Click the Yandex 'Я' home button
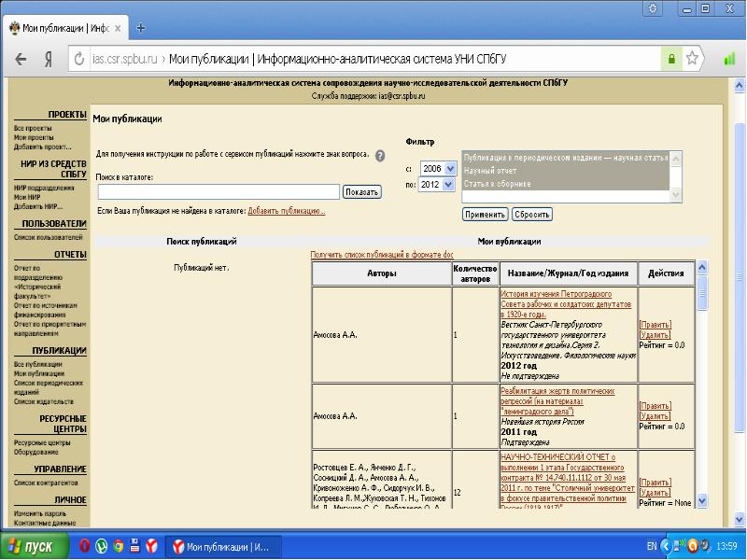This screenshot has width=747, height=560. pos(46,59)
